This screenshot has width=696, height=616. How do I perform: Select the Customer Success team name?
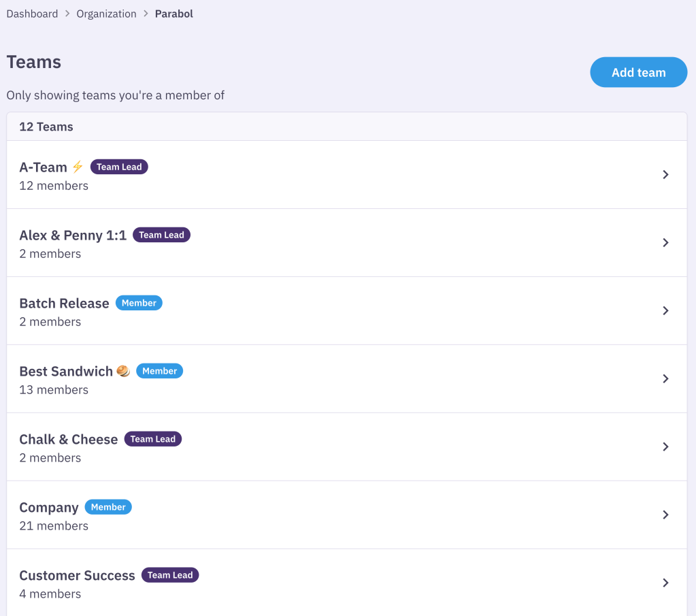tap(78, 575)
